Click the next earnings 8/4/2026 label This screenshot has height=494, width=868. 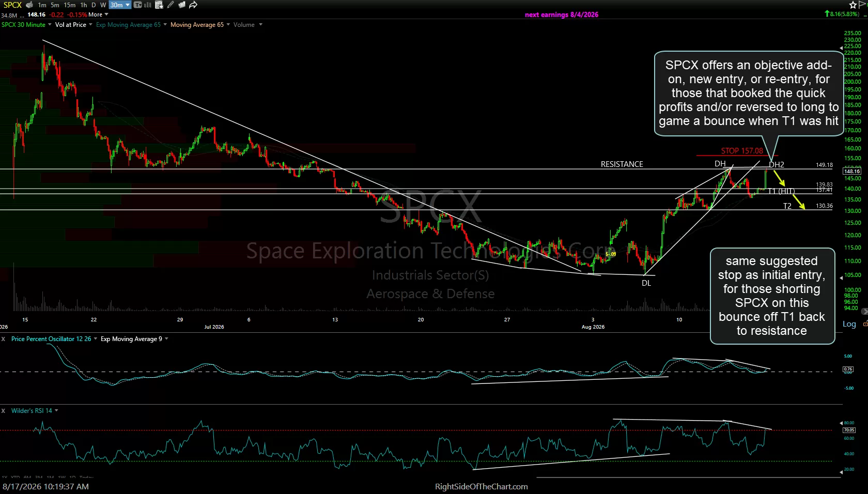[562, 15]
